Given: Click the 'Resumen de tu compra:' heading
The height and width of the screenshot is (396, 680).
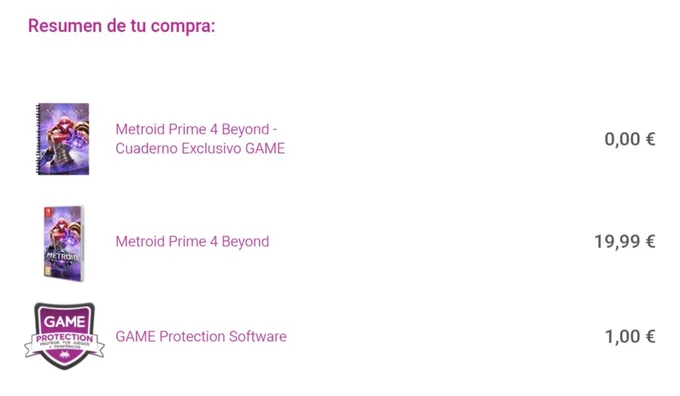Looking at the screenshot, I should (121, 26).
